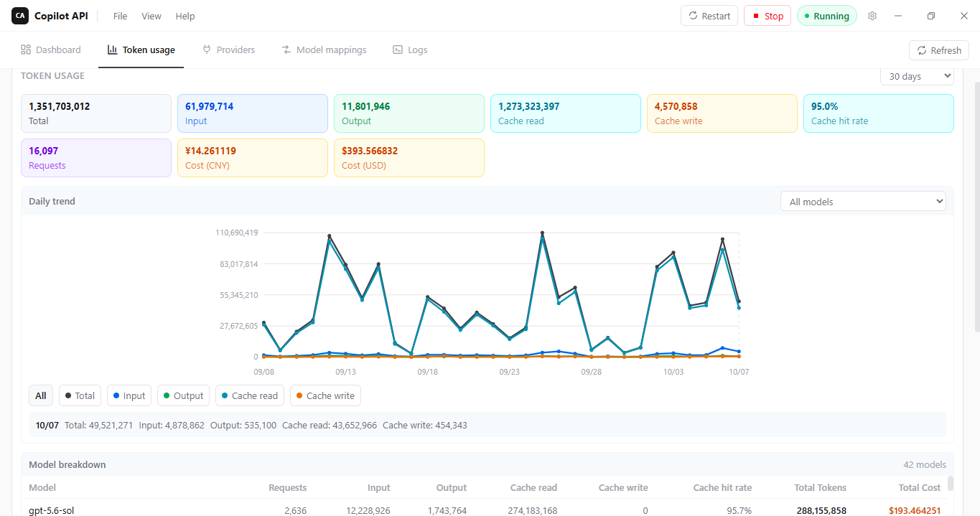Viewport: 980px width, 516px height.
Task: Click the 09/13 date axis label
Action: [x=345, y=372]
